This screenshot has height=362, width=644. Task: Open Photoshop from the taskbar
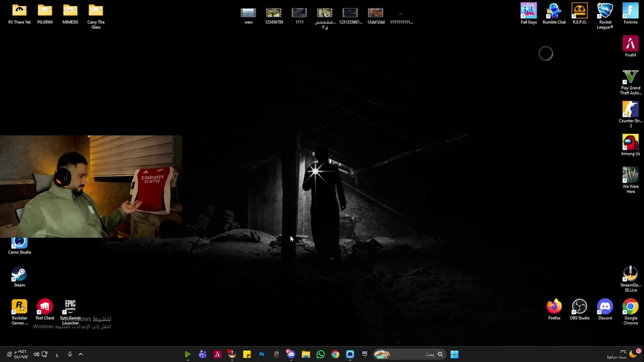click(261, 354)
